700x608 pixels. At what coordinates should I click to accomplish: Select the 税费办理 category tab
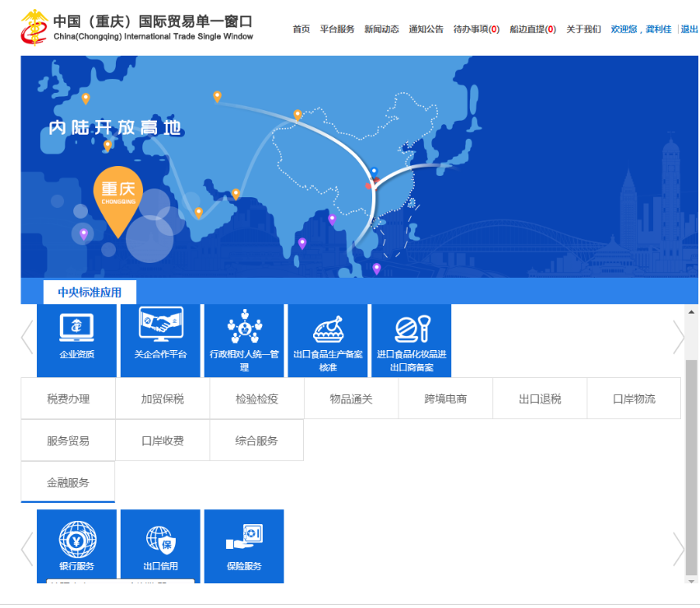[68, 398]
